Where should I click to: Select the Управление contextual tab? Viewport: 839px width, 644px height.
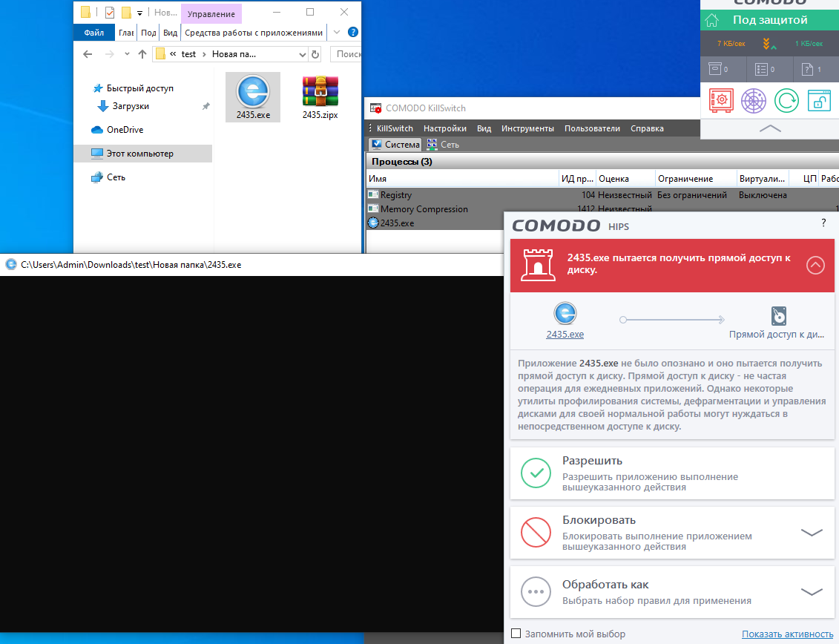pos(211,14)
